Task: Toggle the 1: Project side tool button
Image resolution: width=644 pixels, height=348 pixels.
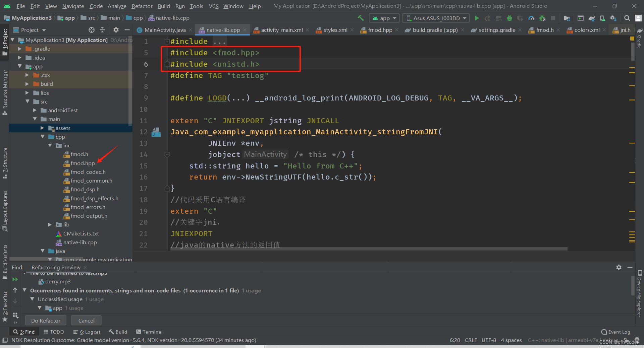Action: click(x=5, y=42)
